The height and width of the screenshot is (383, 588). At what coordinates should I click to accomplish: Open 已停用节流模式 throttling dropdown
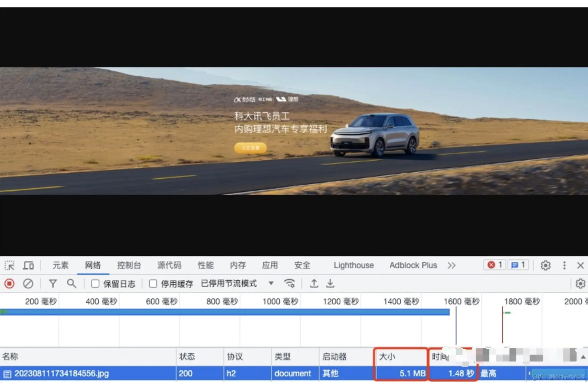(x=237, y=284)
